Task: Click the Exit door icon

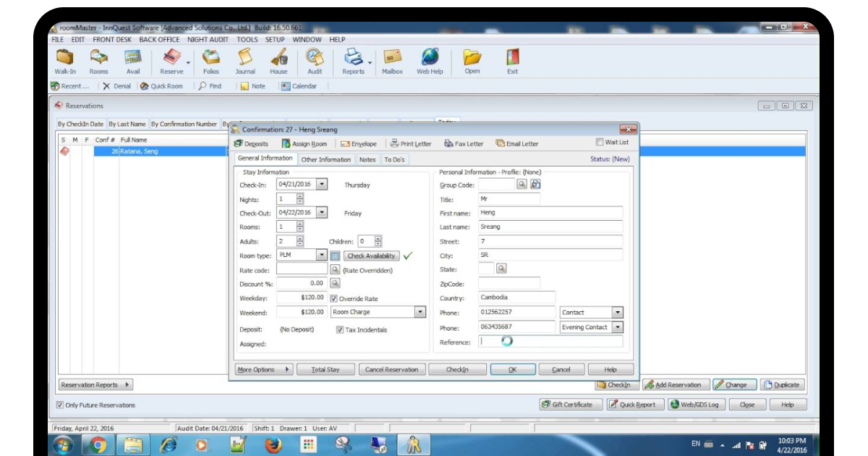Action: pyautogui.click(x=512, y=62)
